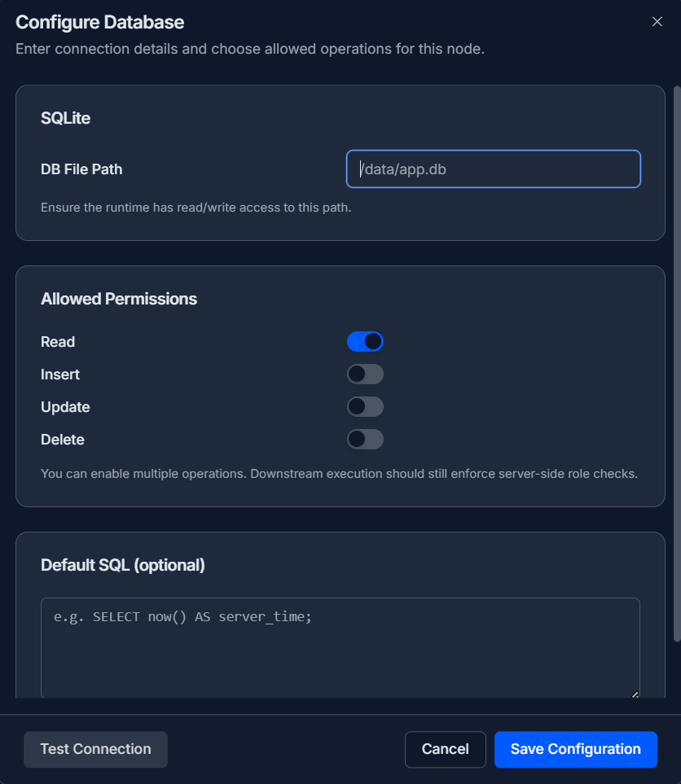Disable the Read permission switch
This screenshot has width=681, height=784.
pyautogui.click(x=365, y=342)
